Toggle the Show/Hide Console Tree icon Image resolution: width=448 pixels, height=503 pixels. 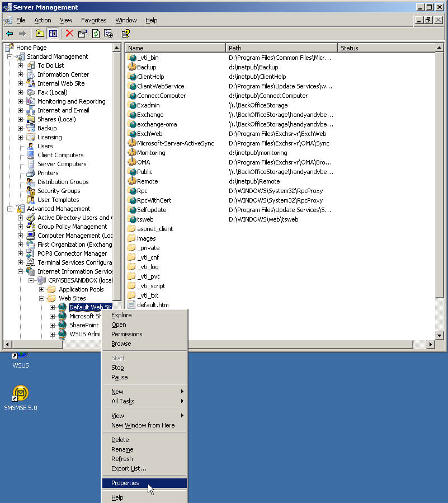[53, 34]
